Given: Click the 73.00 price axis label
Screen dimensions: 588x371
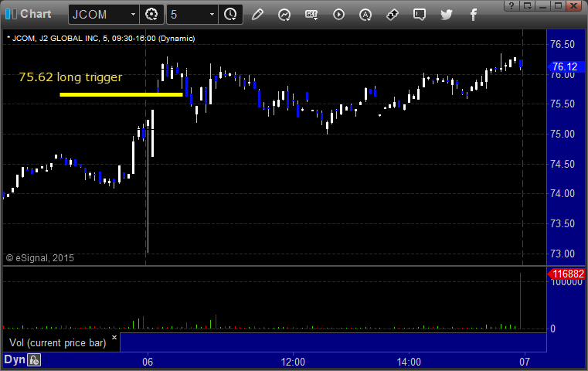Looking at the screenshot, I should [563, 254].
